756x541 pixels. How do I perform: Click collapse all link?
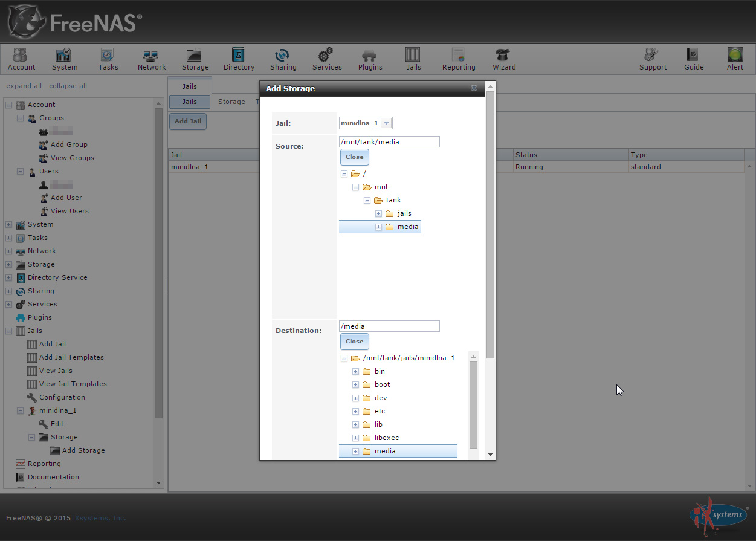click(68, 86)
